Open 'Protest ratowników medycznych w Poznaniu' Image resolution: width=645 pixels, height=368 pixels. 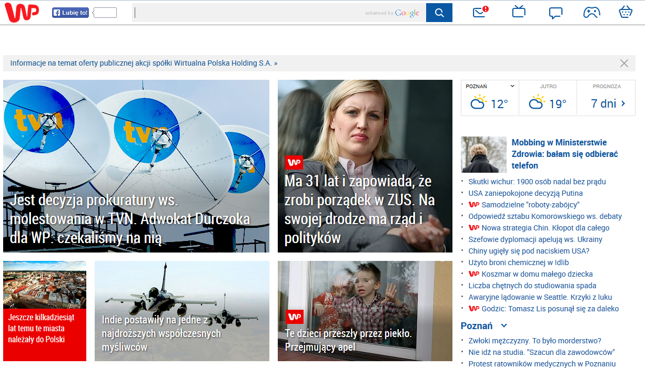tap(542, 363)
